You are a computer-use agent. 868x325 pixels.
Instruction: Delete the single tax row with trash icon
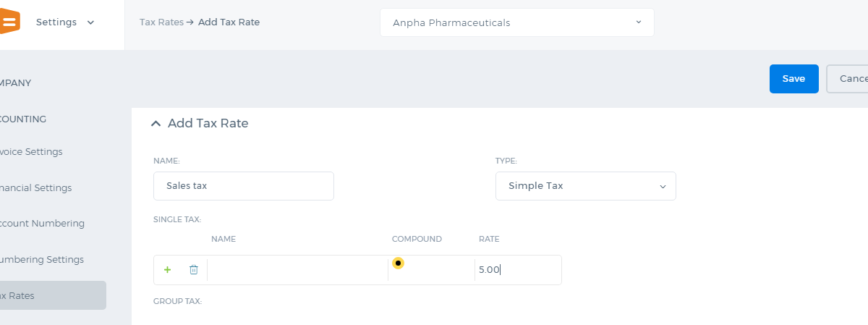tap(194, 270)
